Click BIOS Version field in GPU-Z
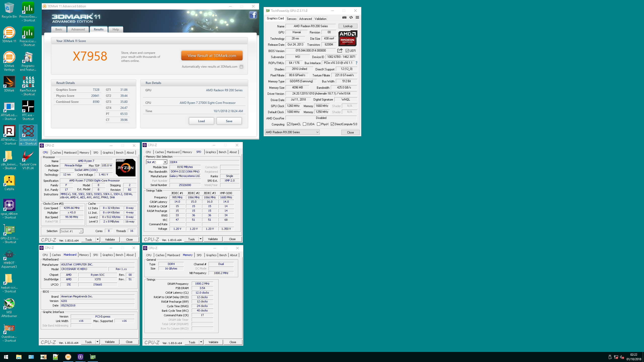The image size is (644, 362). (311, 51)
